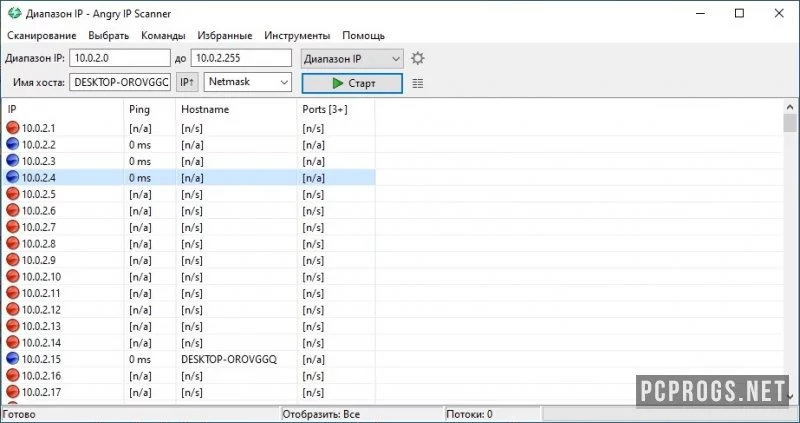Viewport: 800px width, 423px height.
Task: Click the blue status icon for 10.0.2.2
Action: coord(13,144)
